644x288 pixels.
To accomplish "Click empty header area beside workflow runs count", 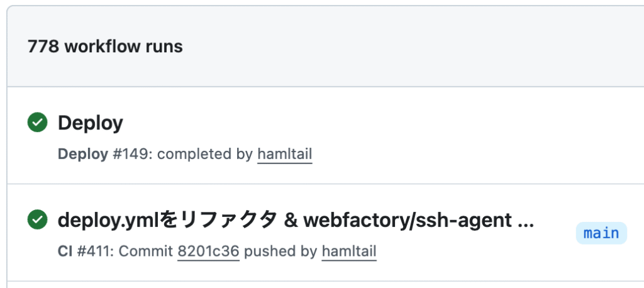I will tap(409, 47).
